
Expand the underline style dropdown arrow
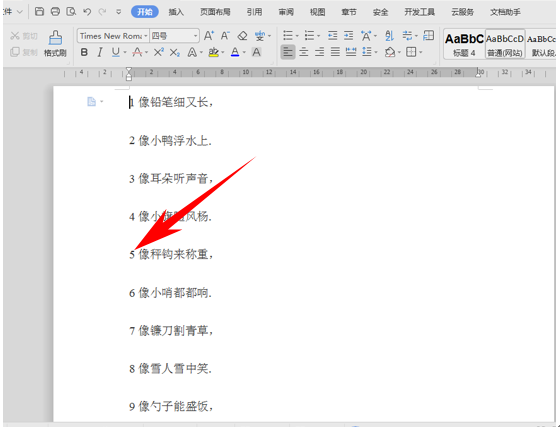coord(125,52)
